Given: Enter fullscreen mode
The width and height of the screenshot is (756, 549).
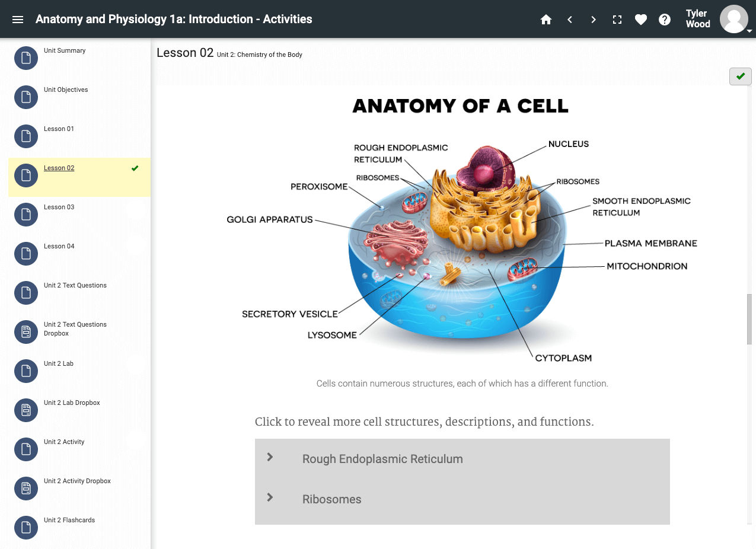Looking at the screenshot, I should [x=617, y=20].
